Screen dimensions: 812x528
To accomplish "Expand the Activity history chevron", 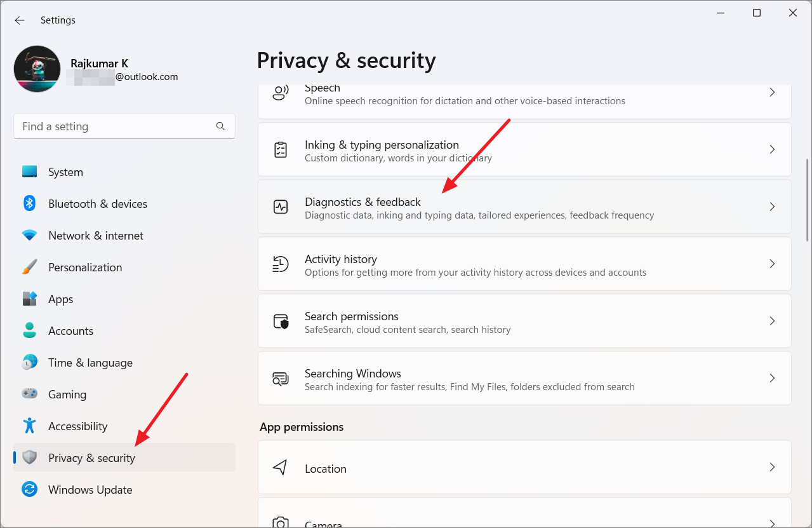I will pos(772,264).
